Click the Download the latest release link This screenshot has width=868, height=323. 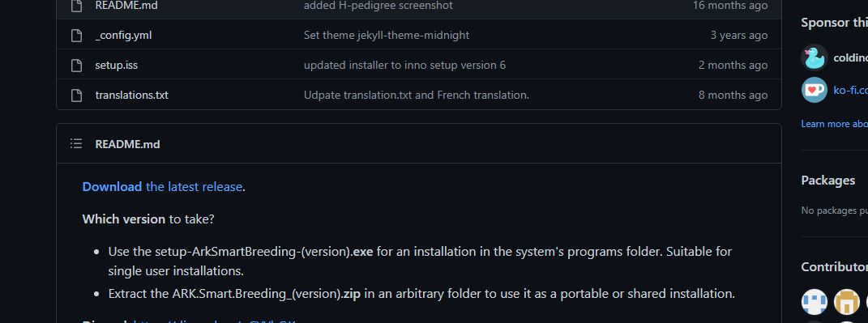tap(162, 187)
